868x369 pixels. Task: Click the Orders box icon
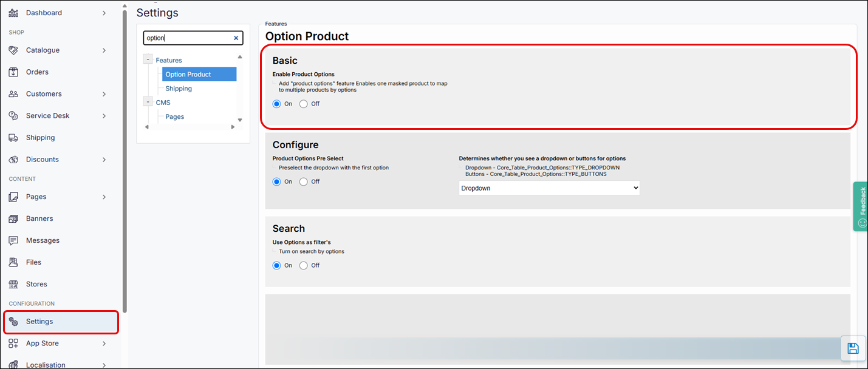(x=13, y=72)
